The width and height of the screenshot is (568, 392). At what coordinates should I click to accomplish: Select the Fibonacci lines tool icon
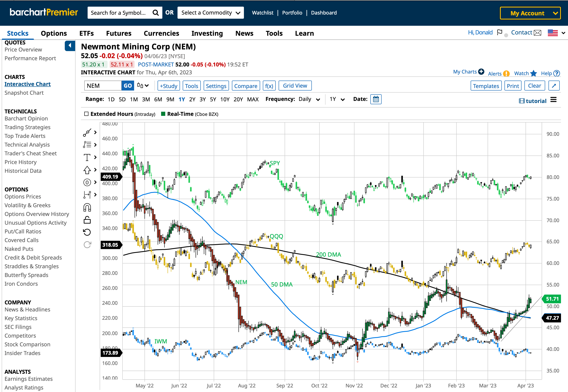[x=87, y=145]
